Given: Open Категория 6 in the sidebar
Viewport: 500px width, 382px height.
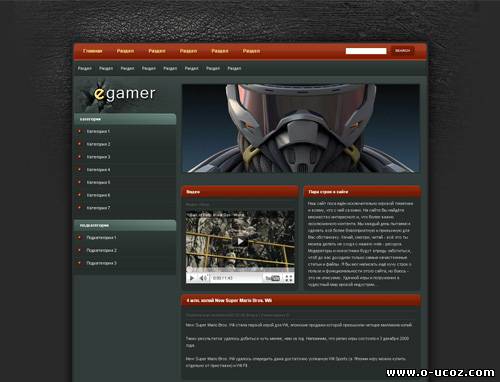Looking at the screenshot, I should pyautogui.click(x=98, y=195).
